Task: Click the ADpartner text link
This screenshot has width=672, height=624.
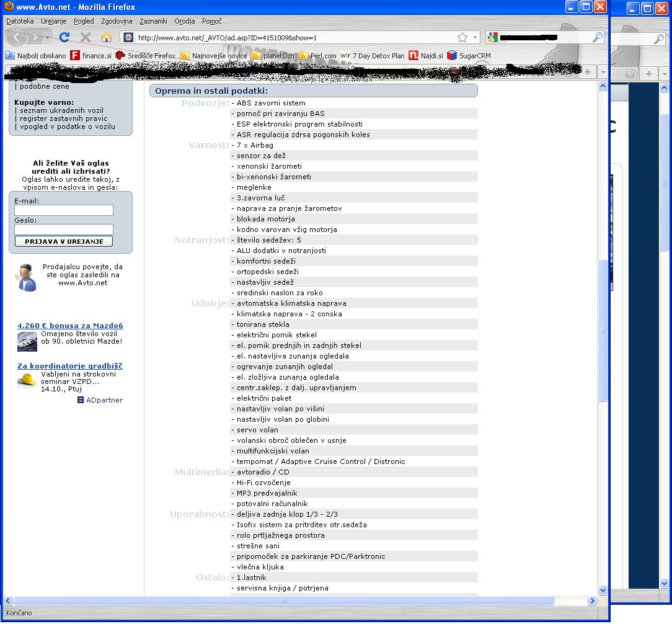Action: [104, 400]
